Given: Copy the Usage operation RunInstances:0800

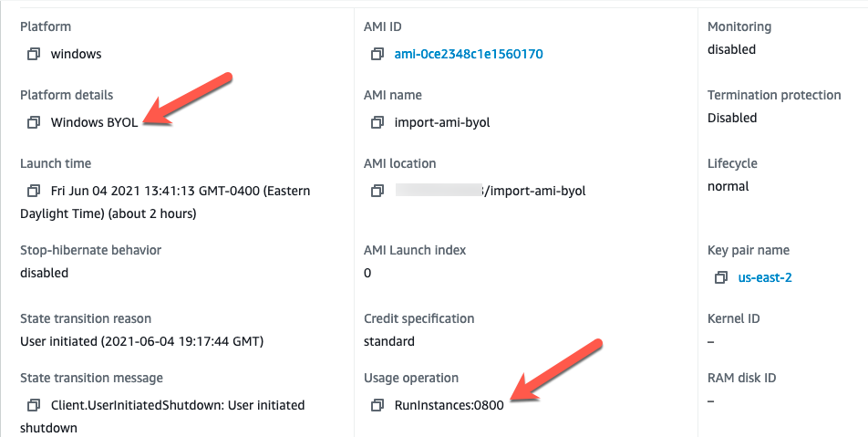Looking at the screenshot, I should pos(377,405).
